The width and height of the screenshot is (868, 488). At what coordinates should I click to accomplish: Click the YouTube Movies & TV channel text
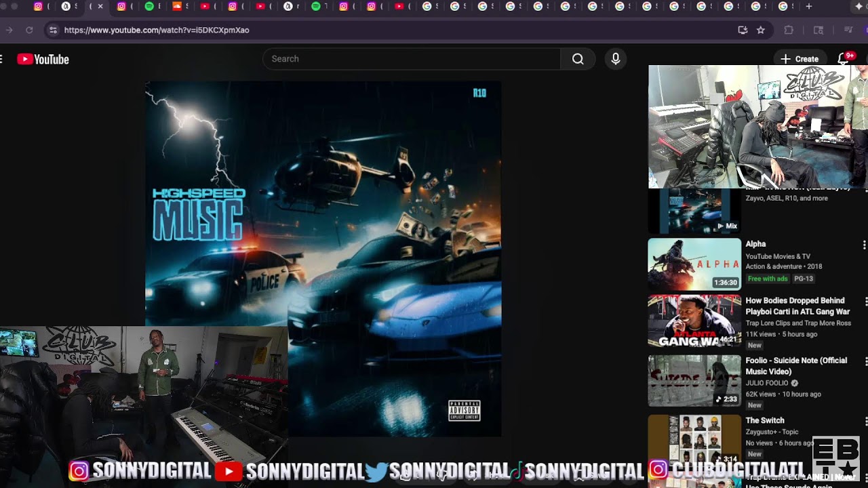point(778,256)
